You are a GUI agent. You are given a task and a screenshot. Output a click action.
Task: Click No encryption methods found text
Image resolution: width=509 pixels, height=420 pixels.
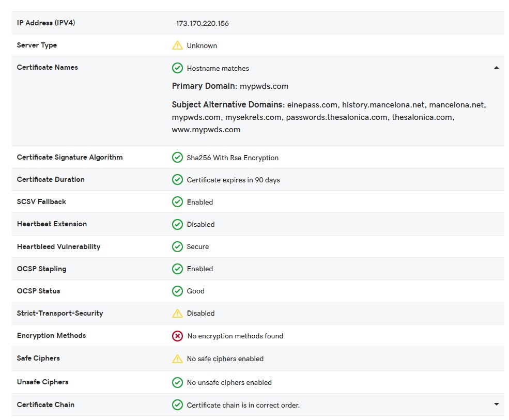coord(235,336)
